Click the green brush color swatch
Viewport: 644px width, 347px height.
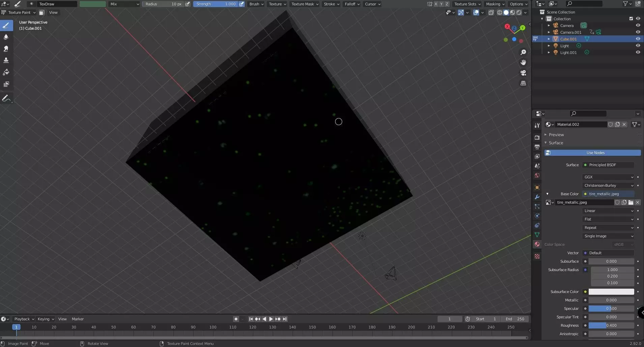click(93, 4)
